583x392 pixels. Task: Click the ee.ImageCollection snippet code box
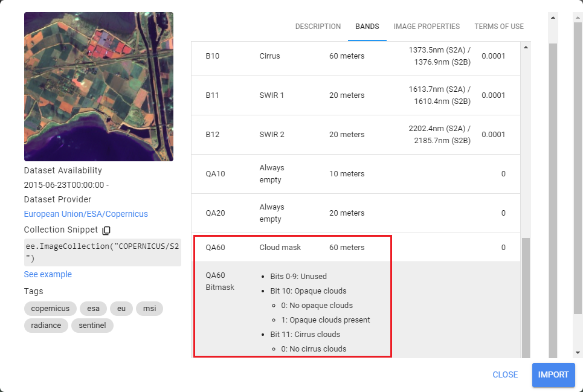(102, 252)
